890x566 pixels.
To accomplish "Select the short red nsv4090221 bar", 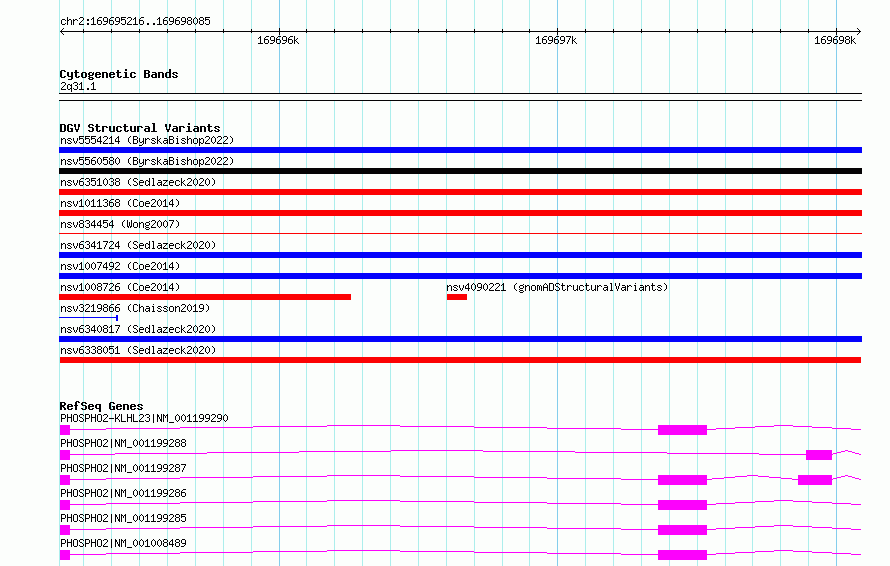I will click(457, 297).
